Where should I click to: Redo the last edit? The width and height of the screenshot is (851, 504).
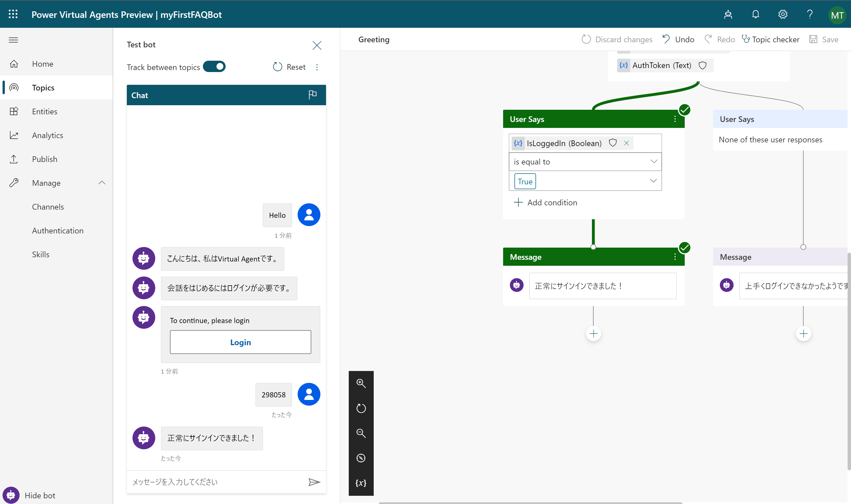click(720, 39)
